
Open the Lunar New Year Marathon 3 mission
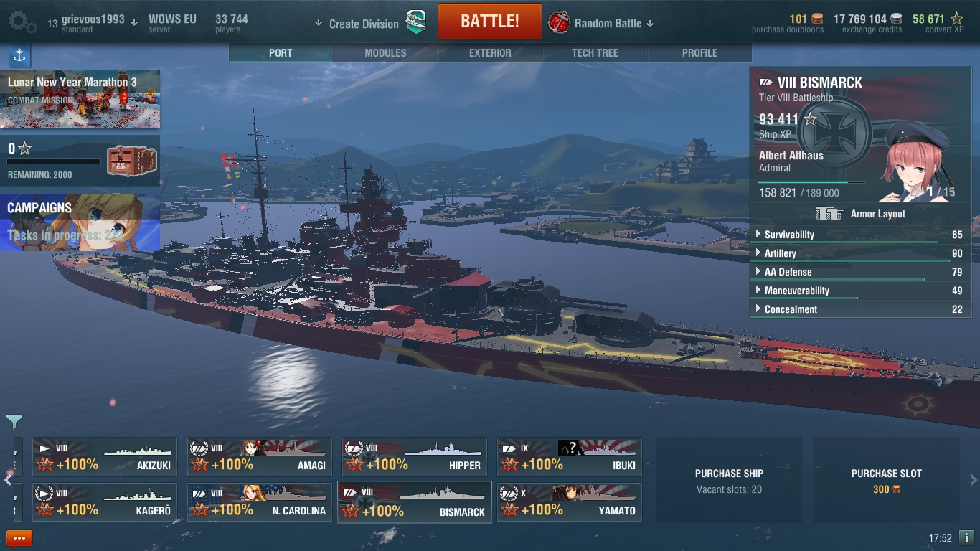tap(80, 99)
